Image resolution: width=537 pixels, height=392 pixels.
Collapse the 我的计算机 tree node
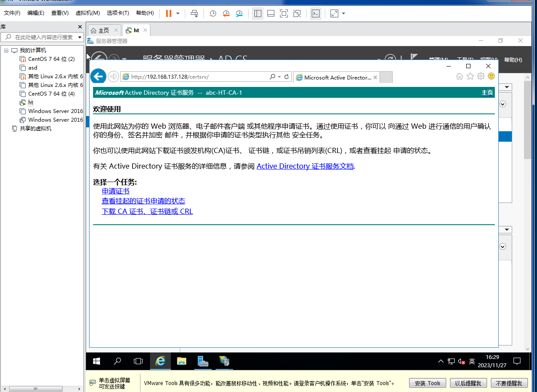[x=7, y=50]
